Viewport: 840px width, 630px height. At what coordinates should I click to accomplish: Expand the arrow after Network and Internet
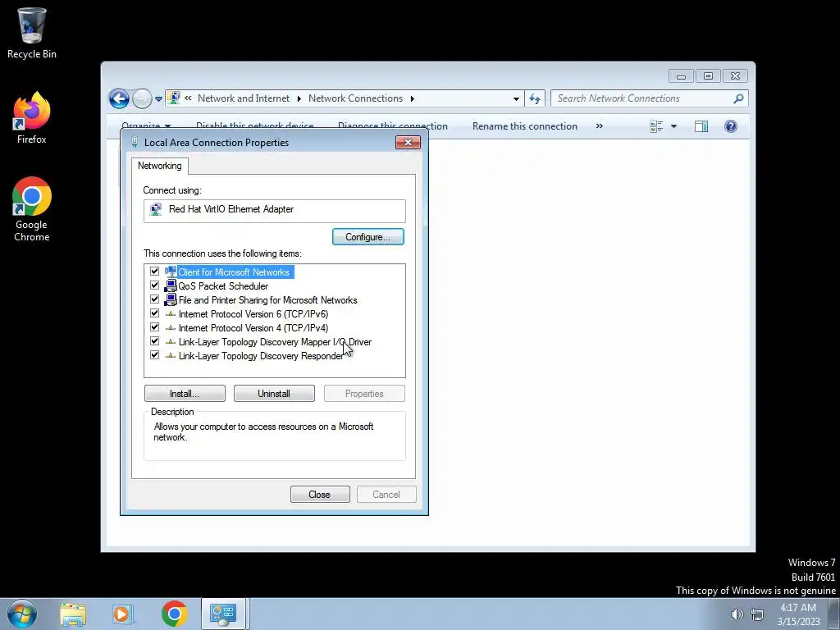click(299, 98)
